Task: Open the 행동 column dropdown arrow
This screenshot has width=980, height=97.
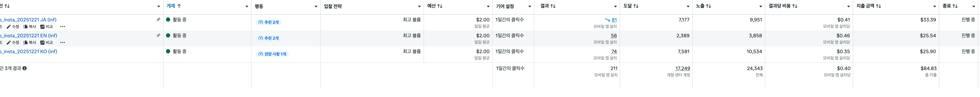Action: pos(316,6)
